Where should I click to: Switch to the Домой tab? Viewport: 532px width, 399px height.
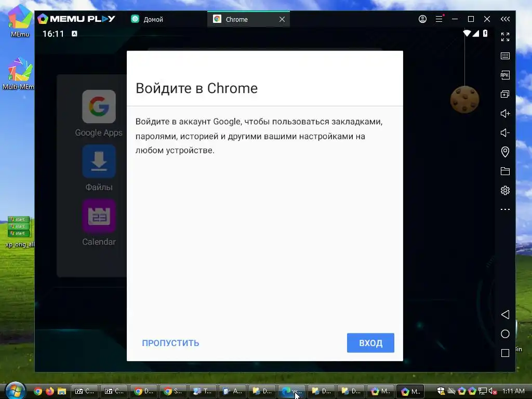tap(147, 19)
